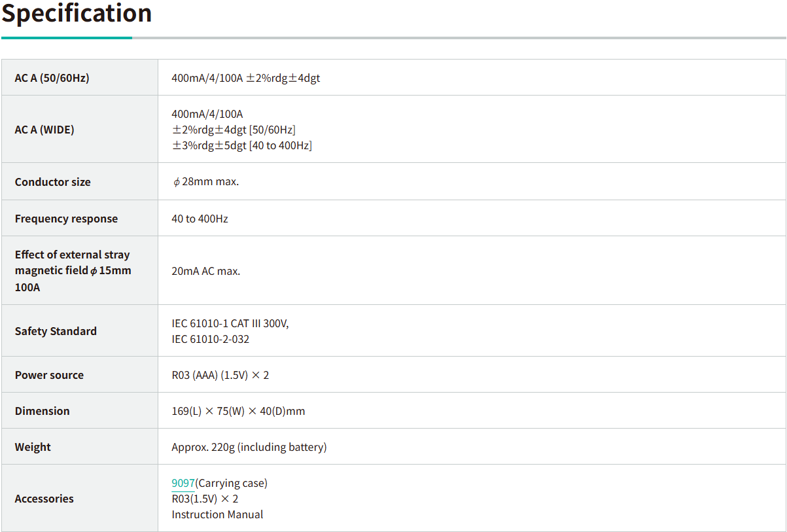Click the AC A (WIDE) row label
The width and height of the screenshot is (787, 532).
pyautogui.click(x=44, y=130)
